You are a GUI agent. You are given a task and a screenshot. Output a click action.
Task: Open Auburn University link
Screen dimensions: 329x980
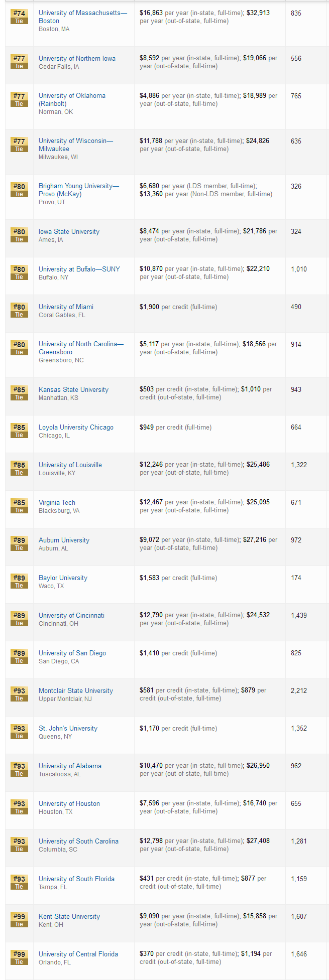pos(64,540)
